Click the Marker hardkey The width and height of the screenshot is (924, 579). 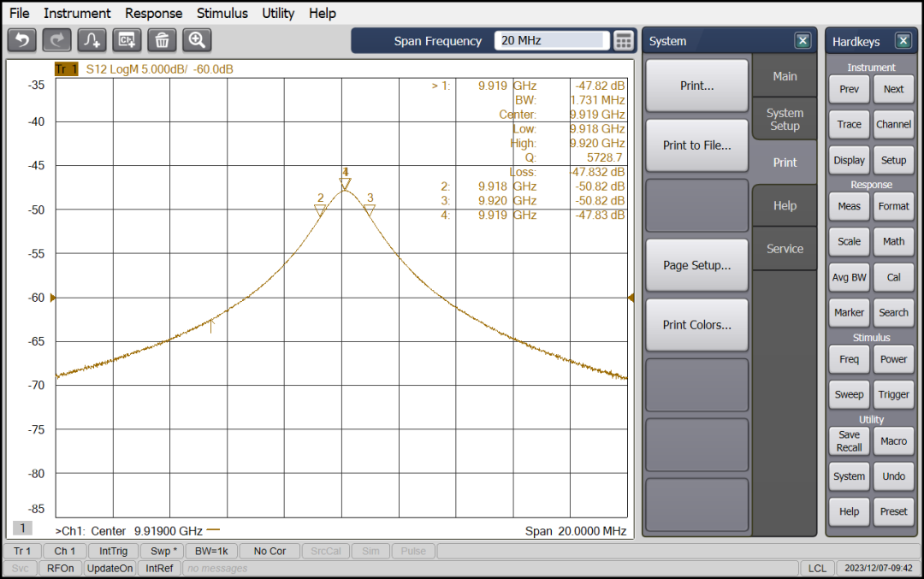tap(850, 313)
